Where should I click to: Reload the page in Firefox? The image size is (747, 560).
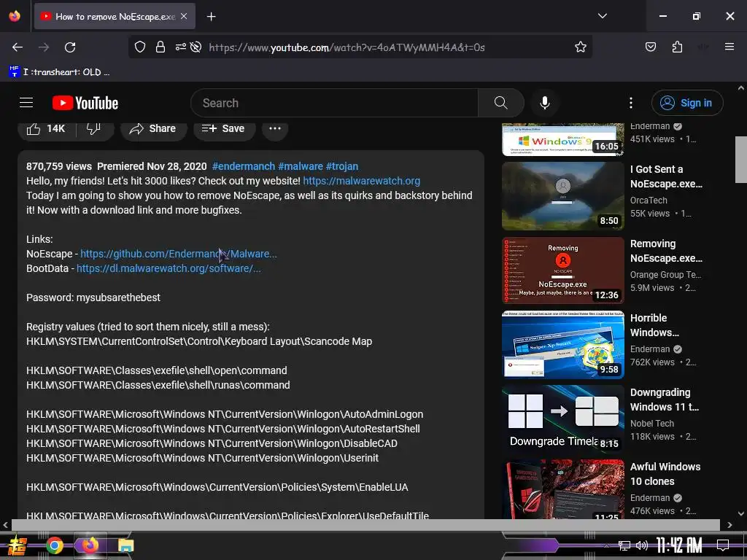coord(70,47)
